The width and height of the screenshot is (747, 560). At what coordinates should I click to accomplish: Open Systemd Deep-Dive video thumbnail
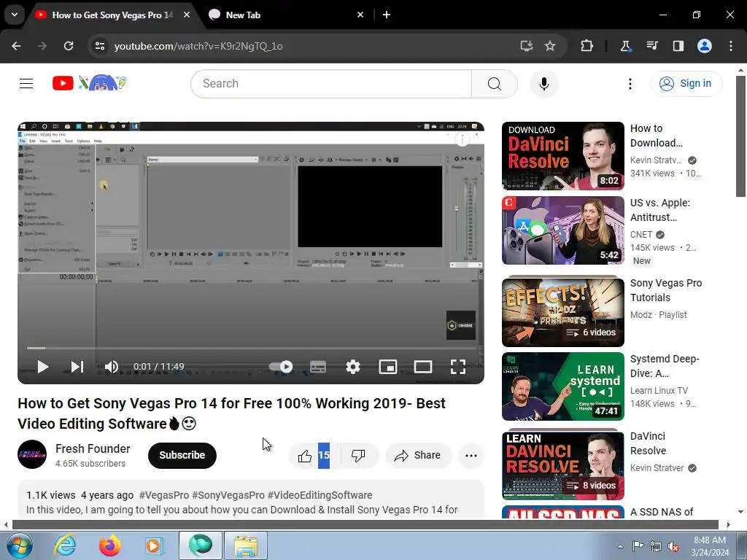pos(562,386)
